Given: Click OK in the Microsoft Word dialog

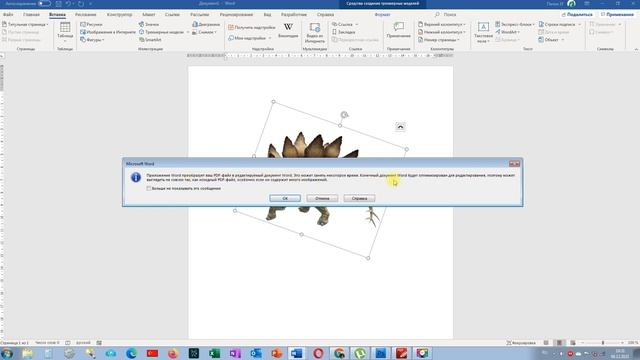Looking at the screenshot, I should tap(285, 198).
